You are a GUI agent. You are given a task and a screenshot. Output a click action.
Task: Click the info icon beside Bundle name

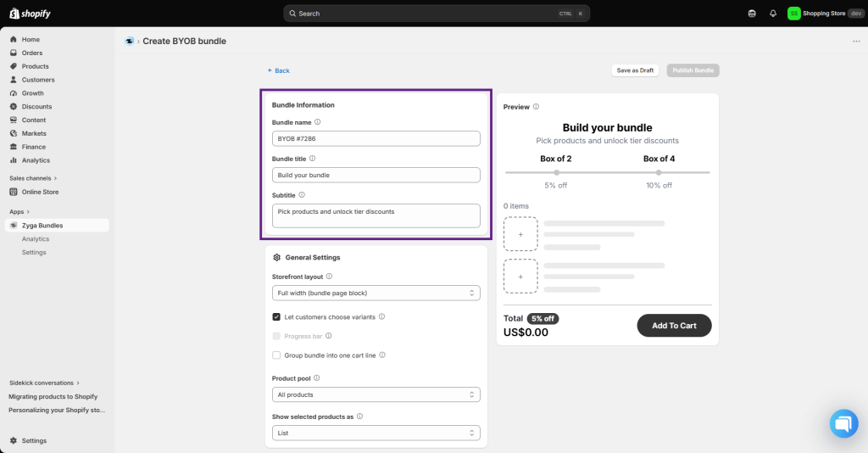click(x=317, y=122)
